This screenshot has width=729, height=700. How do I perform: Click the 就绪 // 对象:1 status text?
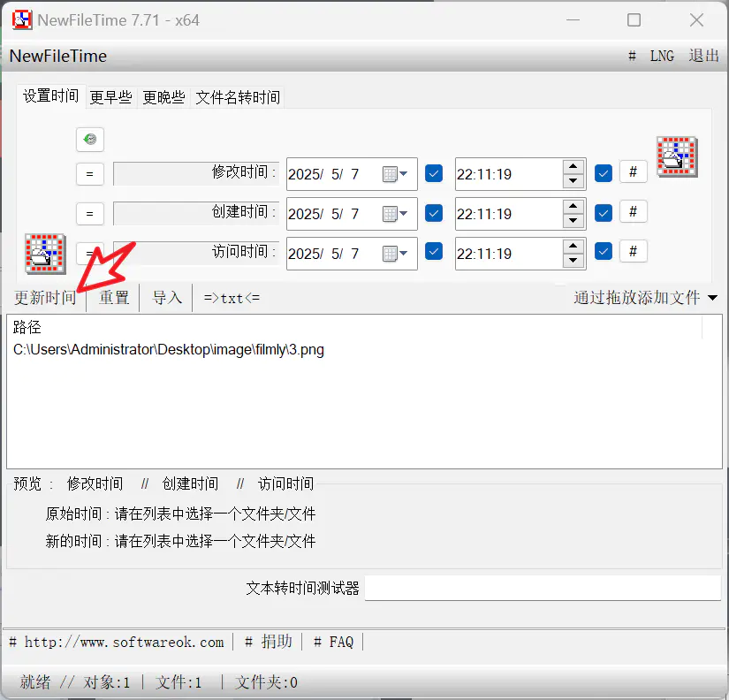coord(74,682)
